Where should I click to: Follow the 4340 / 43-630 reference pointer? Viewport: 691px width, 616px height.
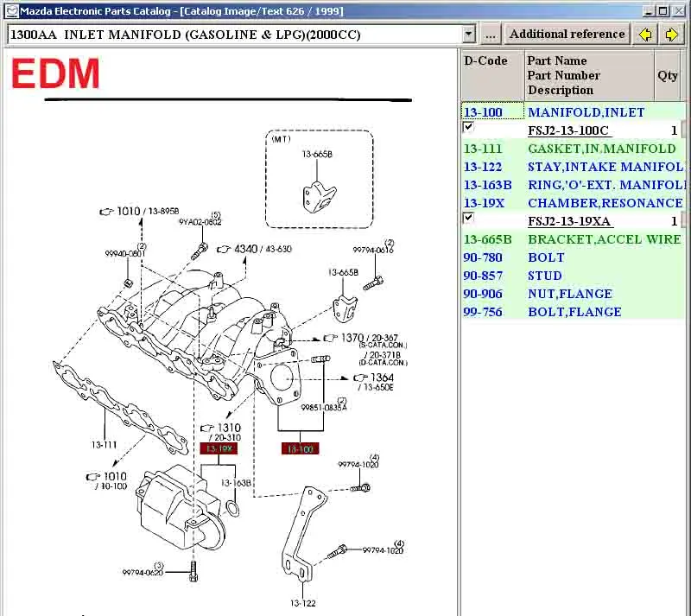point(254,249)
